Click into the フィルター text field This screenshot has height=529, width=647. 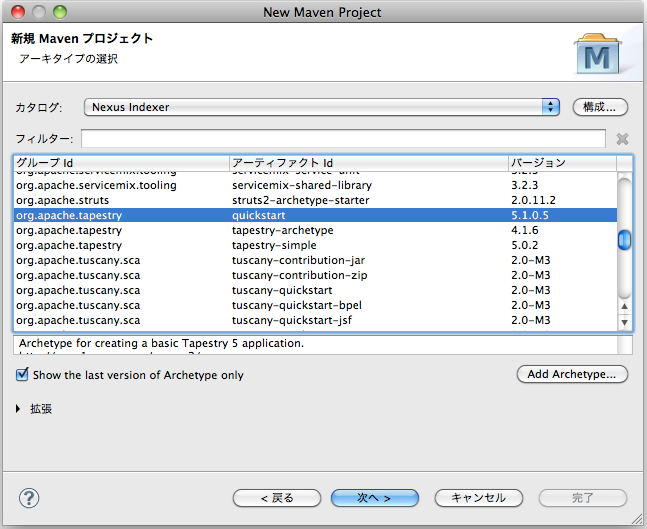click(343, 139)
